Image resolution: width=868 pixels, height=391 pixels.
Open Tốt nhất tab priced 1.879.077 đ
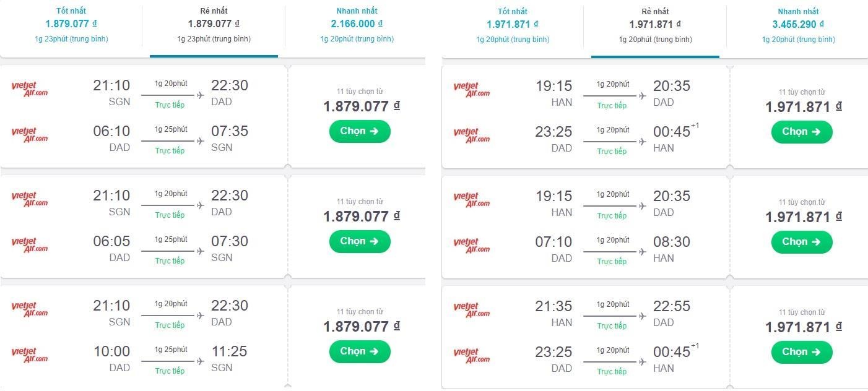coord(71,25)
